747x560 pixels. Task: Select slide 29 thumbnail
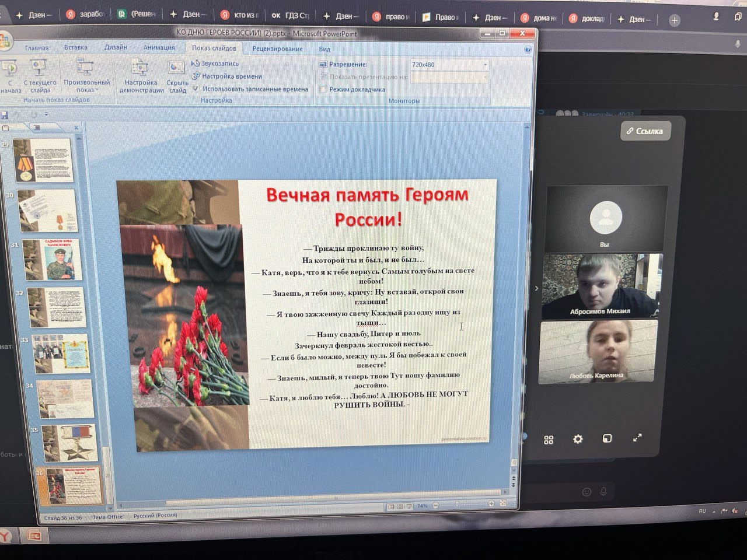42,160
